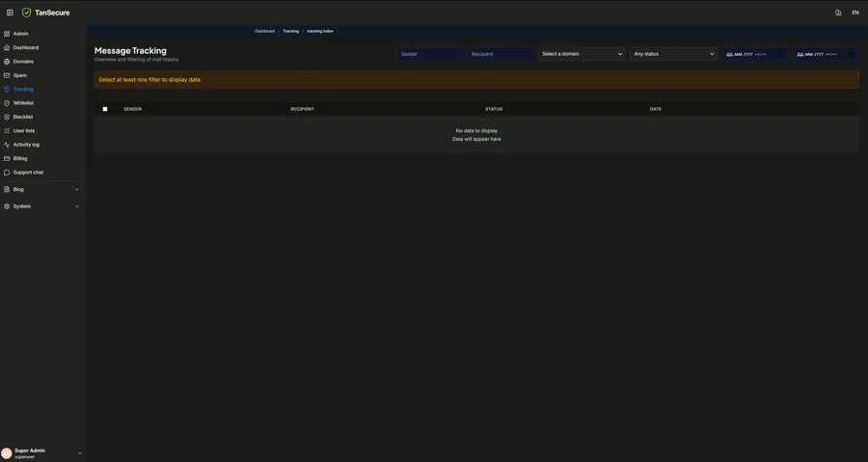The width and height of the screenshot is (868, 462).
Task: Focus the Recipient filter field
Action: [x=501, y=54]
